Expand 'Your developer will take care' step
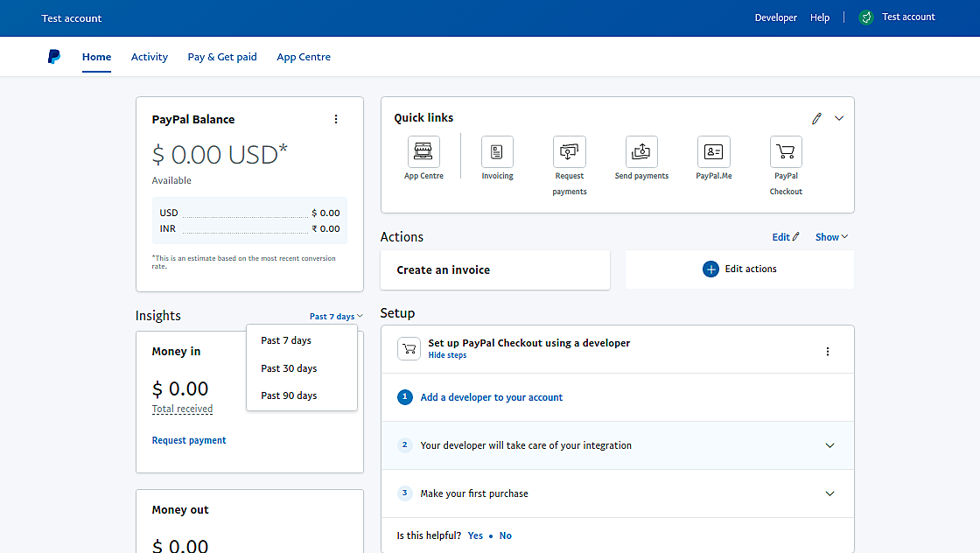The image size is (980, 553). click(x=830, y=445)
